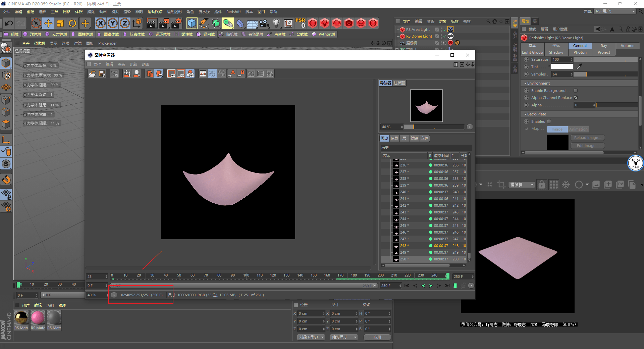Toggle the Back-Plate Enabled checkbox
Image resolution: width=644 pixels, height=349 pixels.
(x=549, y=121)
